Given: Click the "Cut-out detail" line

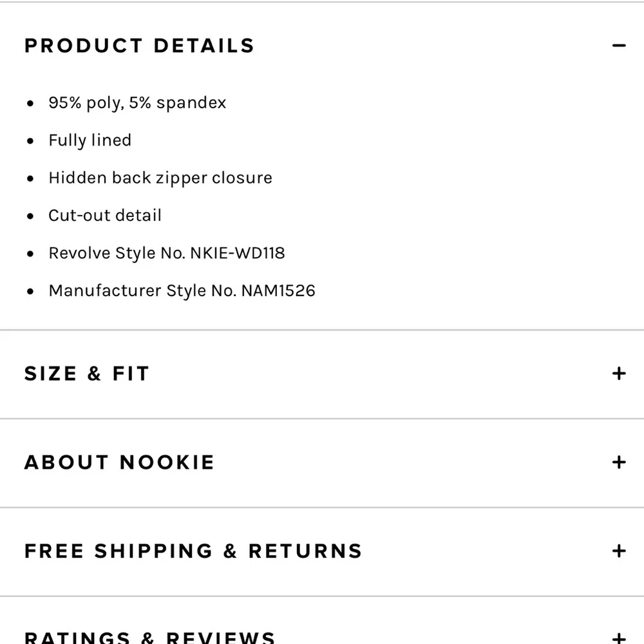Looking at the screenshot, I should (105, 215).
